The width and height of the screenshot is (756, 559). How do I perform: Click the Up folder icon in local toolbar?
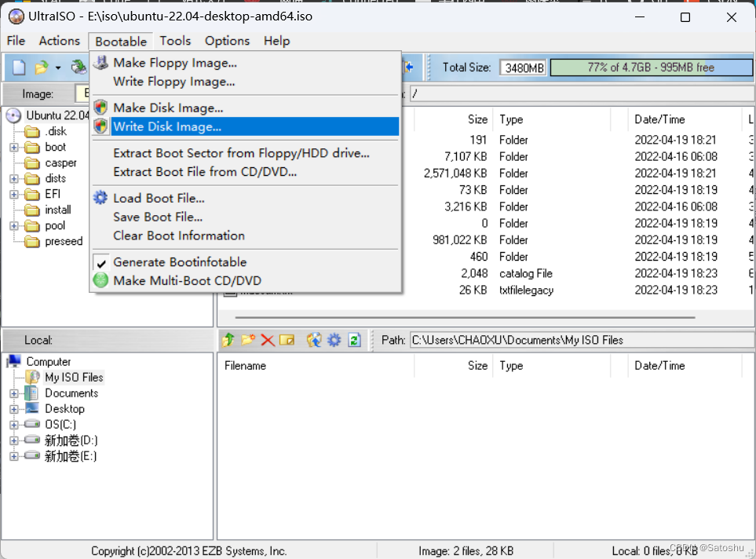coord(228,340)
